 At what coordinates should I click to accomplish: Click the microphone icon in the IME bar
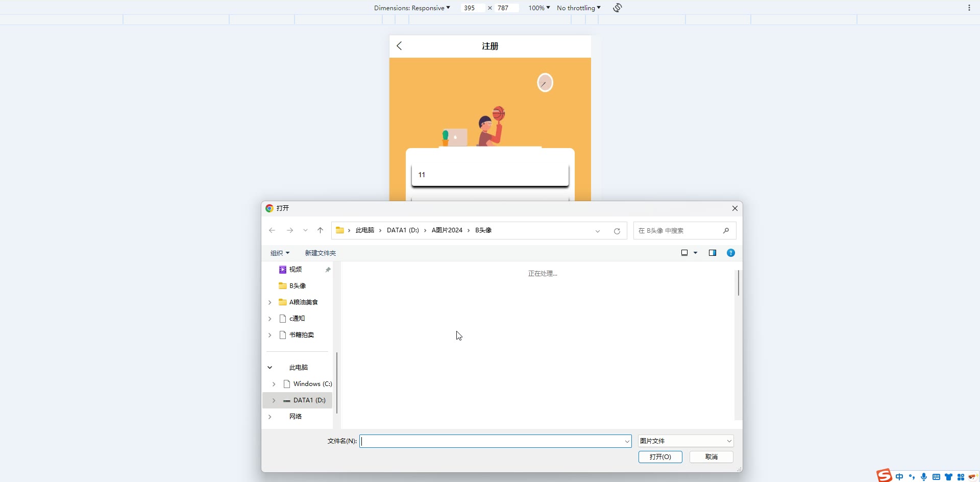[923, 477]
